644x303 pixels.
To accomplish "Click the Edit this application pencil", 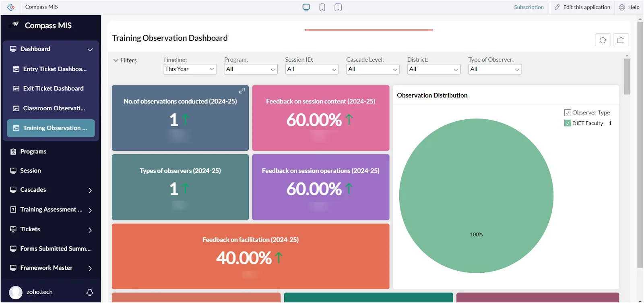I will pyautogui.click(x=557, y=7).
